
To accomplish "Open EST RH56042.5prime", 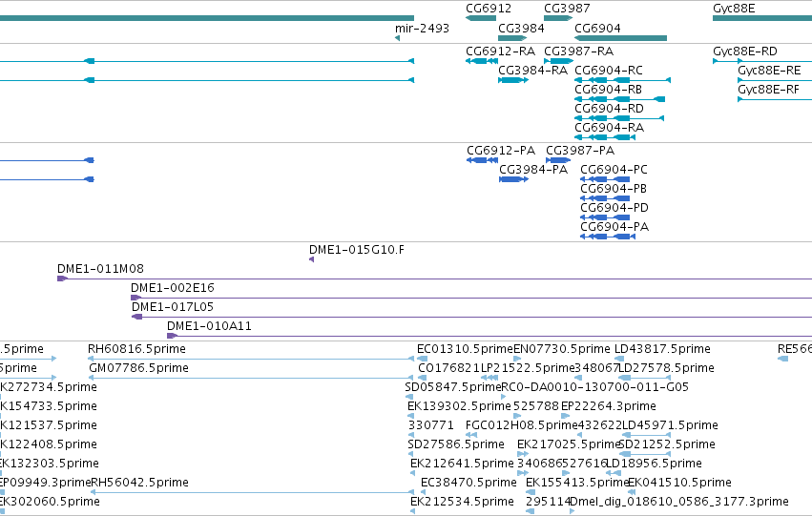I will pyautogui.click(x=252, y=491).
